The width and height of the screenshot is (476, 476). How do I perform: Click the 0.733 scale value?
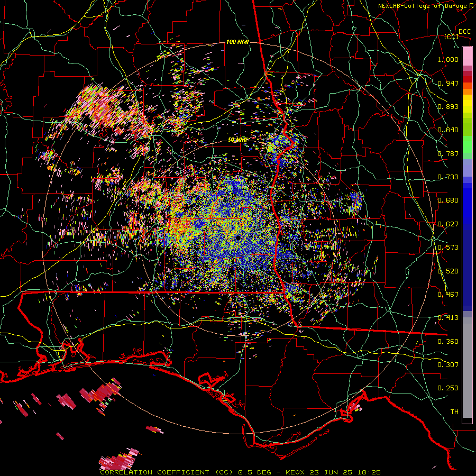coord(448,177)
